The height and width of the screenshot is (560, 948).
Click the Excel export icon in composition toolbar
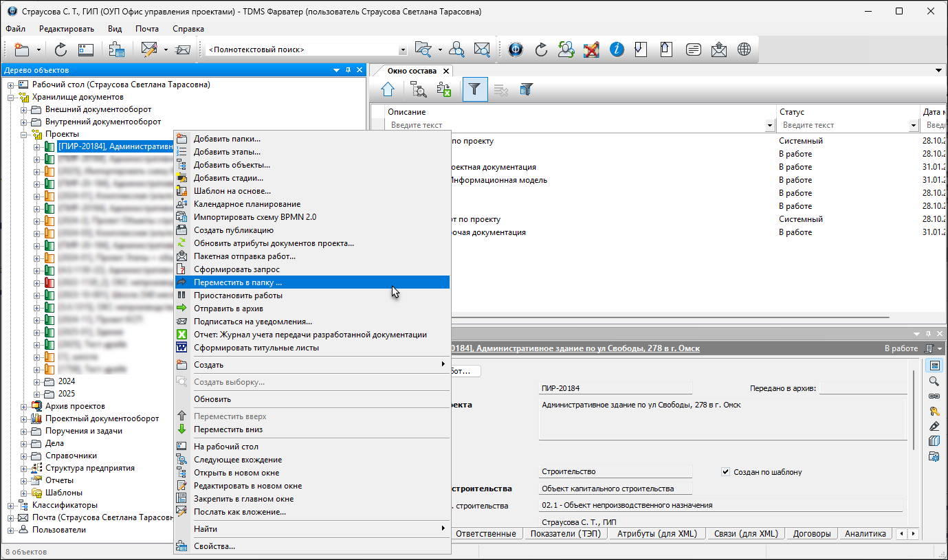(x=443, y=89)
